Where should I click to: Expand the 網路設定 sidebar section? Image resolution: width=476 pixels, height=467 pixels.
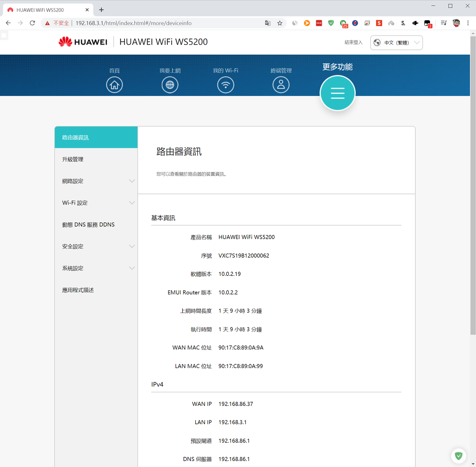coord(96,181)
